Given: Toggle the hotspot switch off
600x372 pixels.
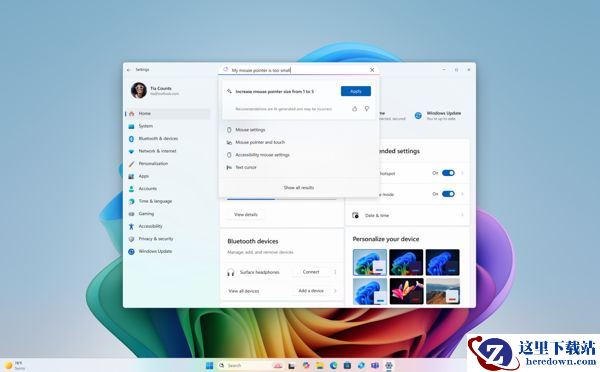Looking at the screenshot, I should point(448,173).
